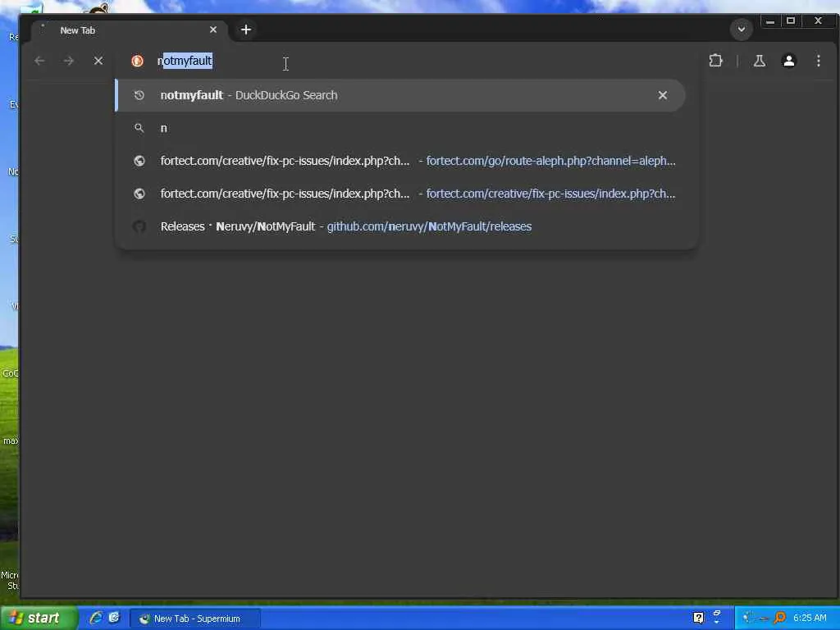The image size is (840, 630).
Task: Expand the tab search dropdown
Action: [x=742, y=30]
